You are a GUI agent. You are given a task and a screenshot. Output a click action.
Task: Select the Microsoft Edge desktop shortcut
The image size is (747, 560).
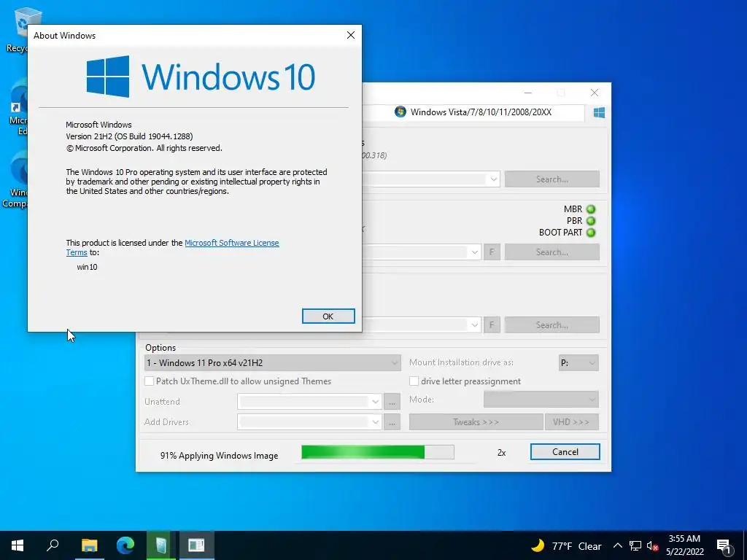[x=18, y=108]
